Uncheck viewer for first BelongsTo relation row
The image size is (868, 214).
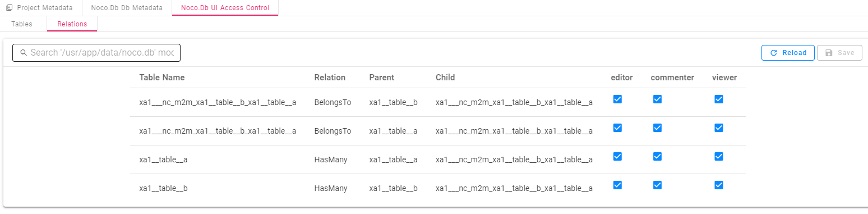[x=719, y=99]
